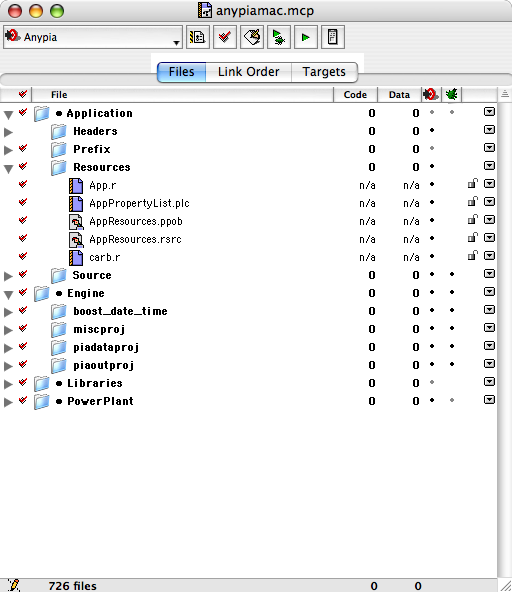Open the target settings toolbar icon
The height and width of the screenshot is (592, 512).
tap(198, 37)
